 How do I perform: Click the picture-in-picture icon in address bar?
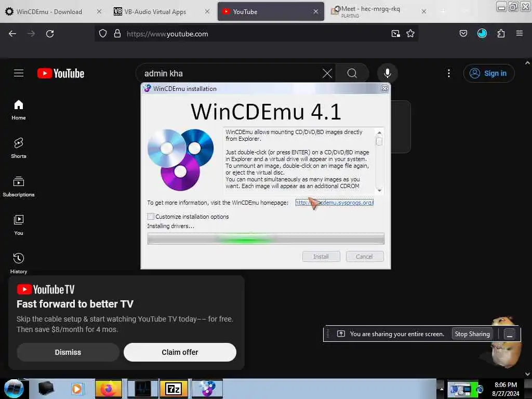[395, 34]
